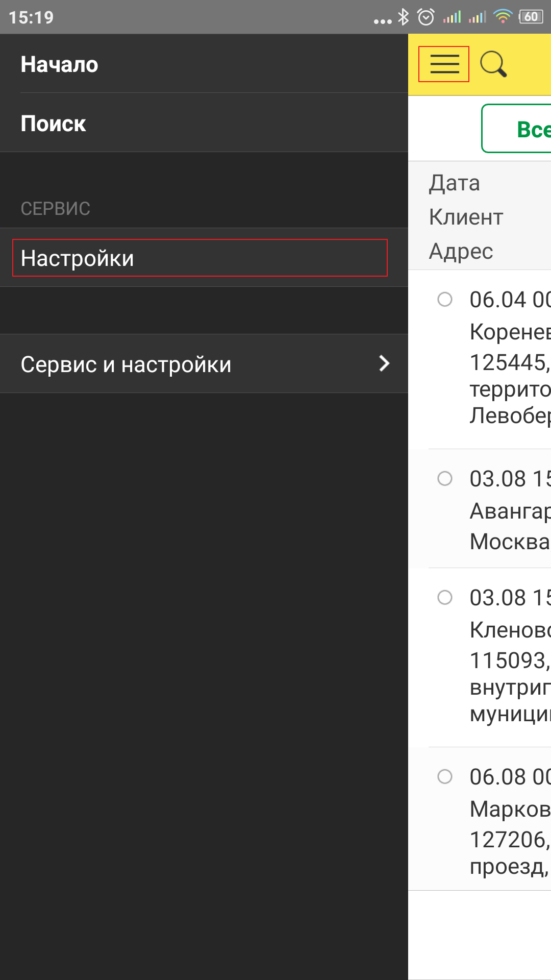
Task: Tap the Дата column header
Action: click(x=454, y=183)
